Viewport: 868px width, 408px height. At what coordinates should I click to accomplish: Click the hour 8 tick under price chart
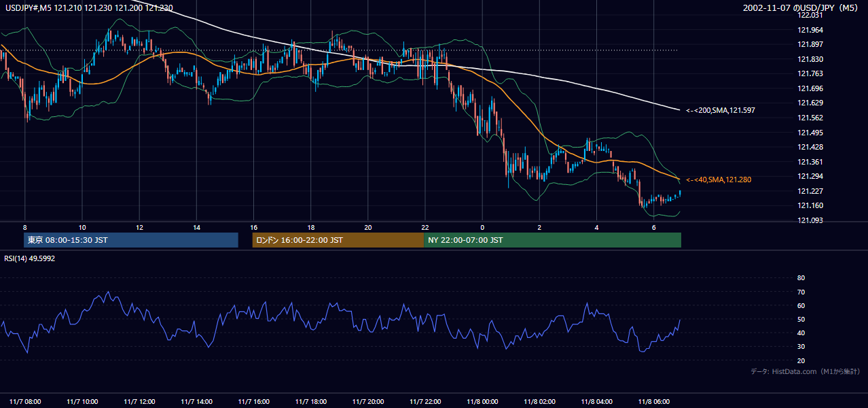pos(25,227)
